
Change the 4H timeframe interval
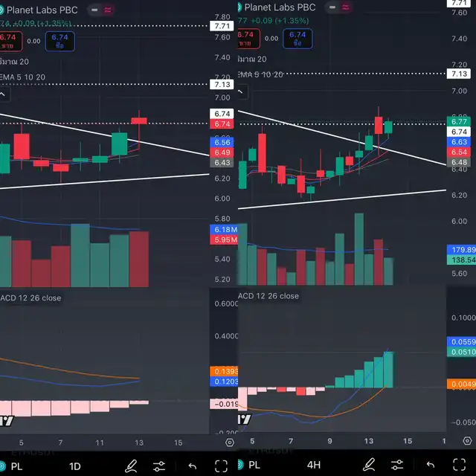coord(314,466)
